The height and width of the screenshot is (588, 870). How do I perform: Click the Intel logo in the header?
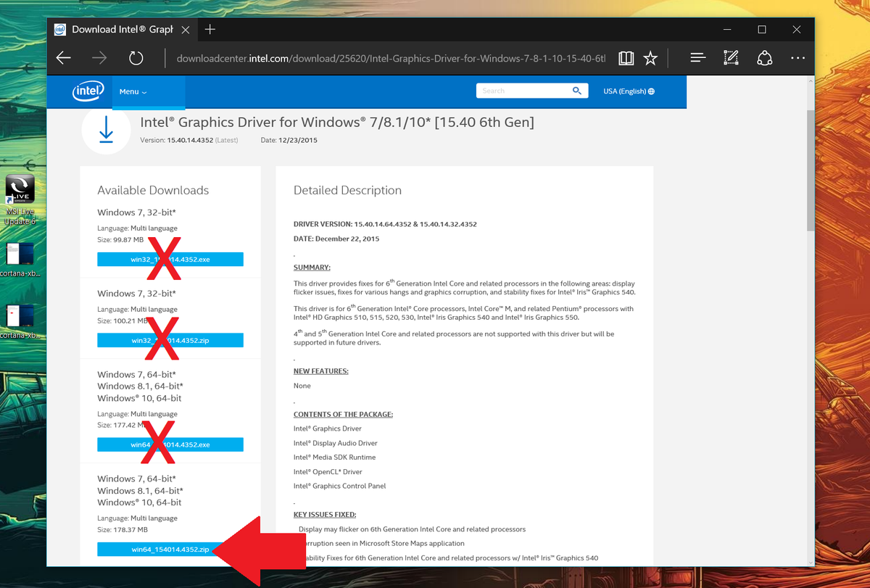pyautogui.click(x=88, y=91)
